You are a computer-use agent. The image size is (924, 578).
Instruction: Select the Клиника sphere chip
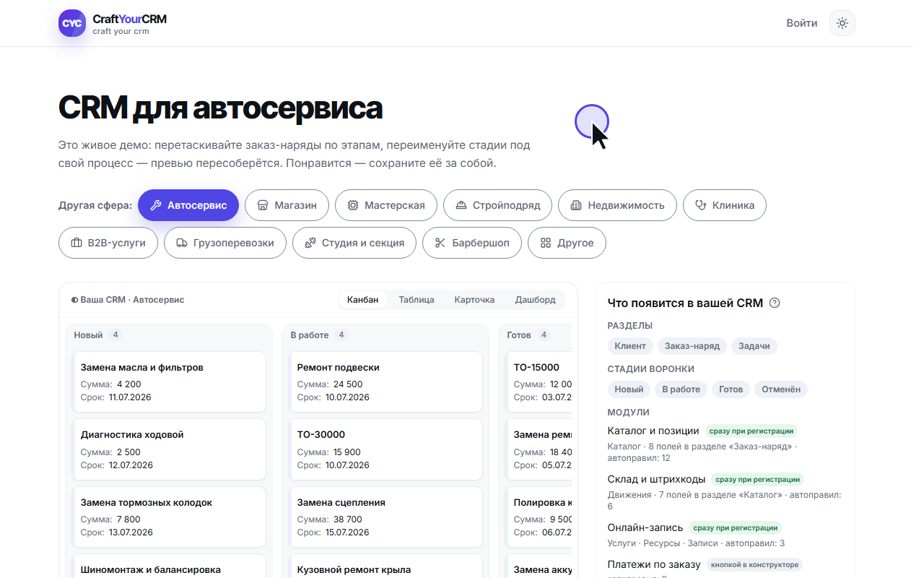click(725, 205)
